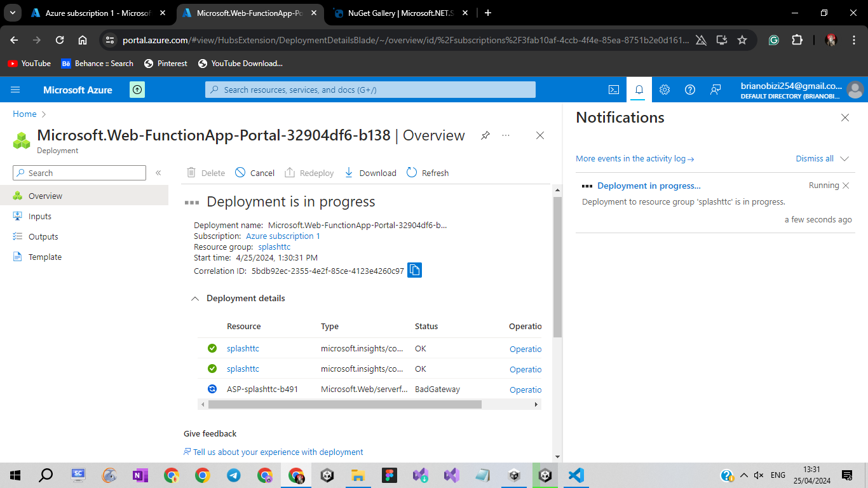The image size is (868, 488).
Task: Launch Visual Studio Code from the taskbar
Action: click(576, 475)
